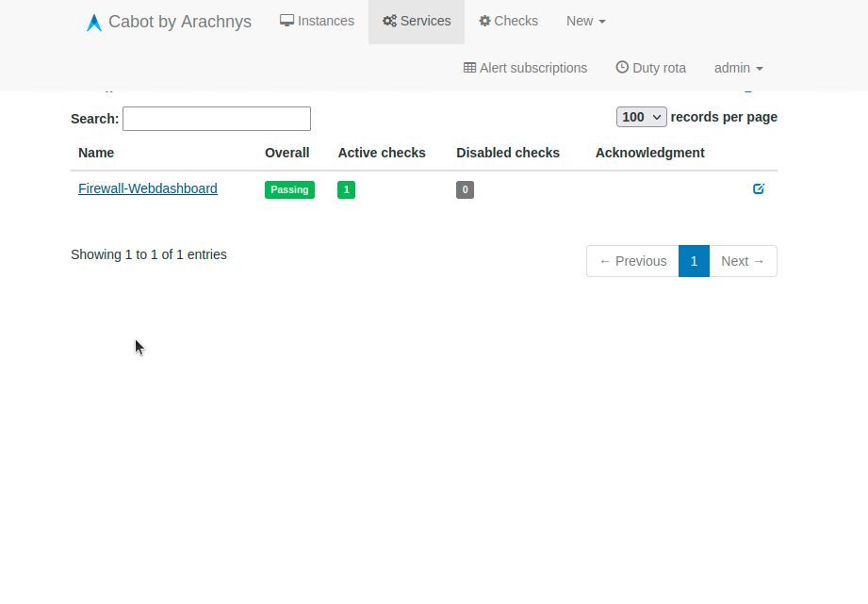Click inside the Search input field
The width and height of the screenshot is (868, 604).
pos(216,118)
